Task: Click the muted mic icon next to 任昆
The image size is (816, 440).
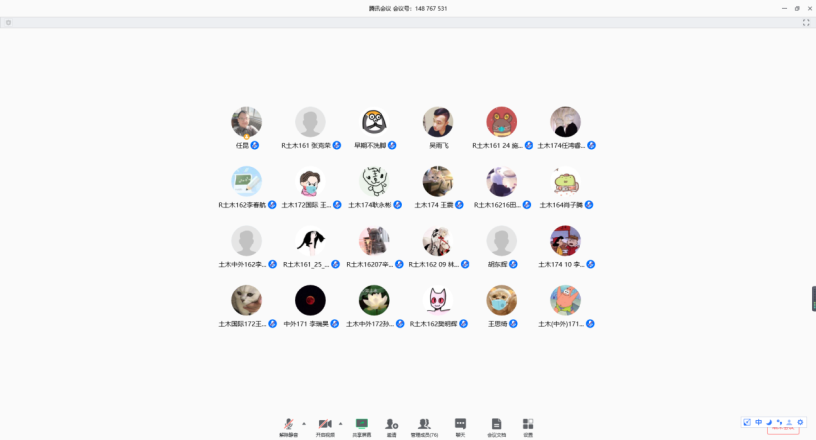Action: (x=255, y=145)
